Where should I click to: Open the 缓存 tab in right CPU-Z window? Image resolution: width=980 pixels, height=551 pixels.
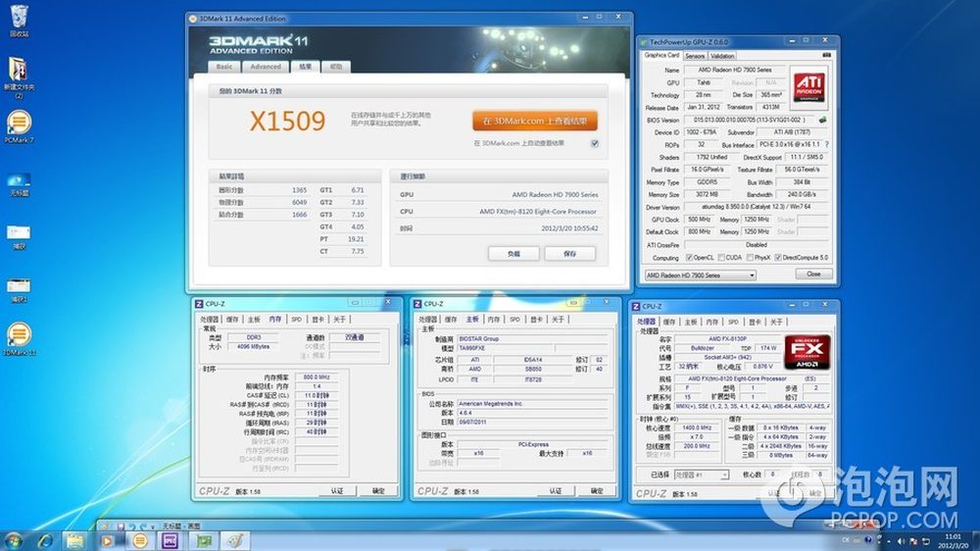pyautogui.click(x=669, y=323)
